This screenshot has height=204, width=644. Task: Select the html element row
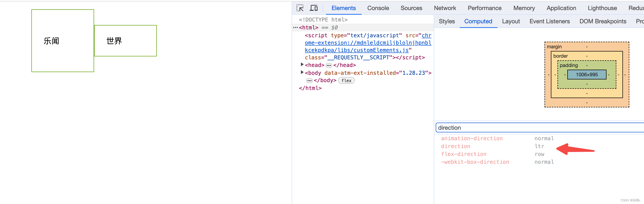363,27
